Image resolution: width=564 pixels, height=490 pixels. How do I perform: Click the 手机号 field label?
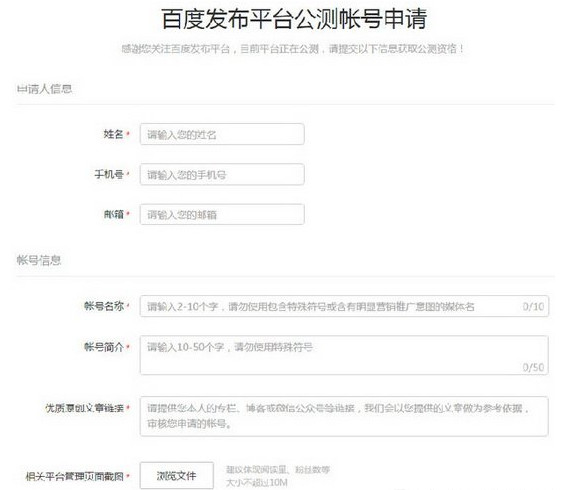[109, 174]
